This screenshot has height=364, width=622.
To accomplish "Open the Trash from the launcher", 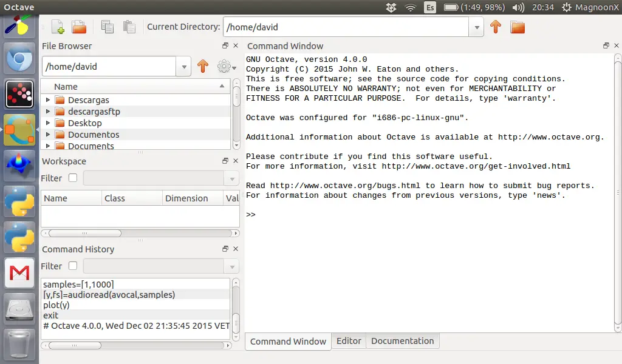I will [19, 344].
